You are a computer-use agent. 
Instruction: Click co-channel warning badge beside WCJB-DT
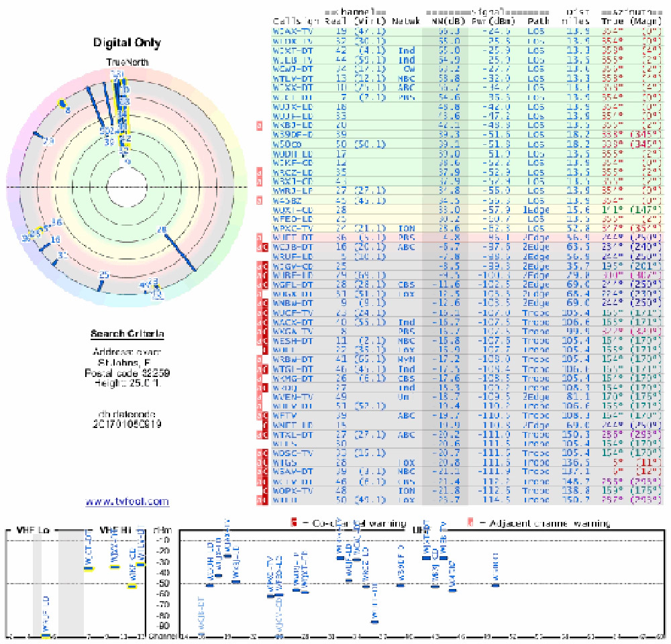coord(265,248)
